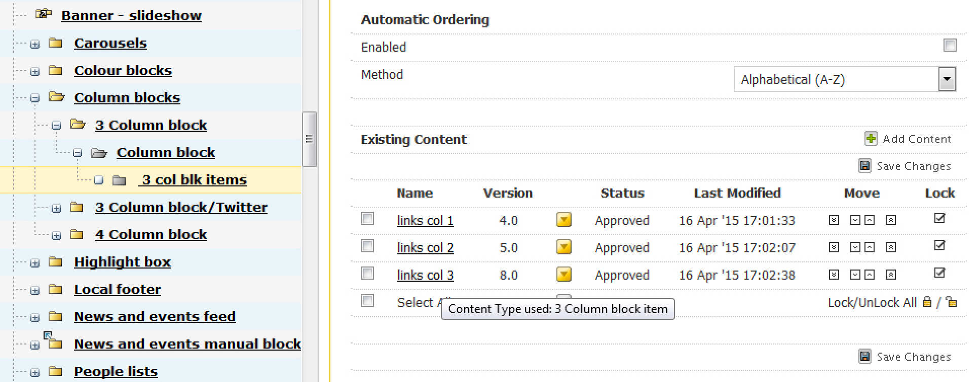
Task: Open the 4 Column block section
Action: coord(150,235)
